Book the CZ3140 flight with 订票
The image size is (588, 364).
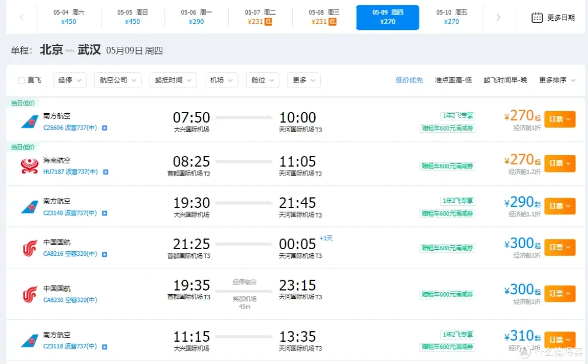tap(560, 206)
